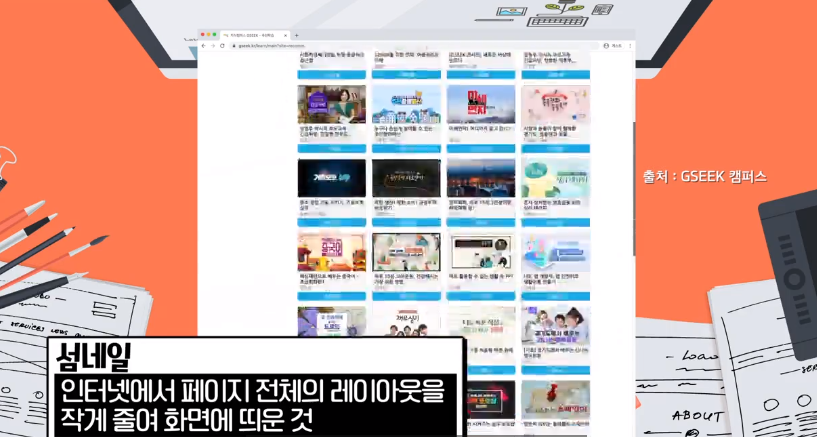The width and height of the screenshot is (817, 437).
Task: Open the colorful Chinese language room thumbnail
Action: pyautogui.click(x=331, y=252)
